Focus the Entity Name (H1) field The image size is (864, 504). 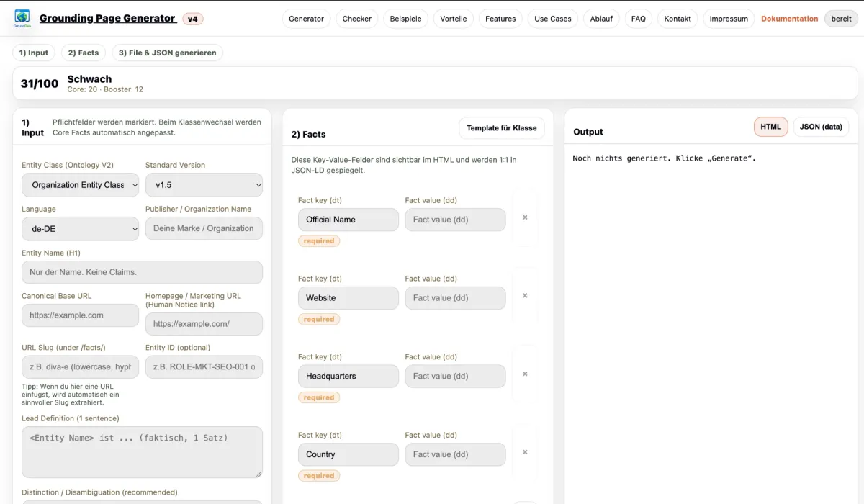pyautogui.click(x=142, y=272)
